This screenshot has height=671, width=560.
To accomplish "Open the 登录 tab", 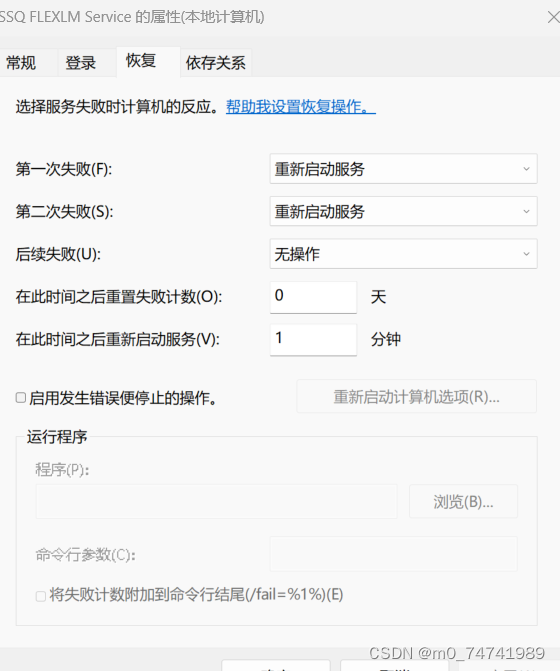I will pos(80,63).
